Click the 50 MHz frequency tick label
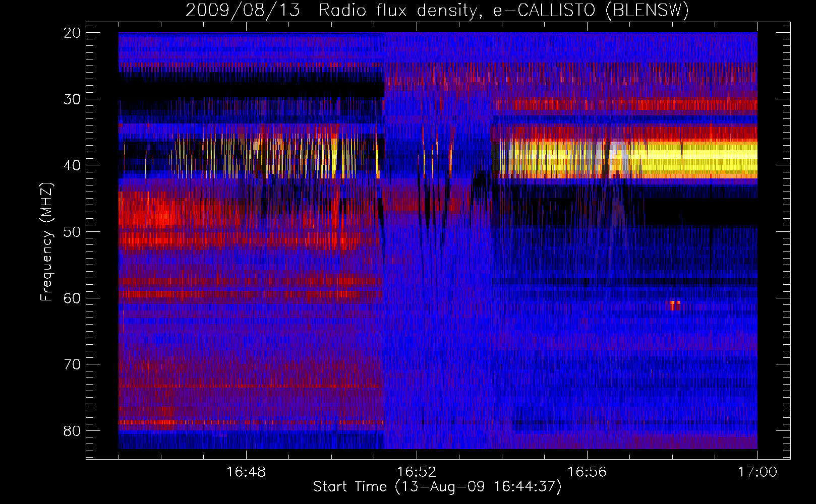Image resolution: width=816 pixels, height=504 pixels. coord(72,232)
